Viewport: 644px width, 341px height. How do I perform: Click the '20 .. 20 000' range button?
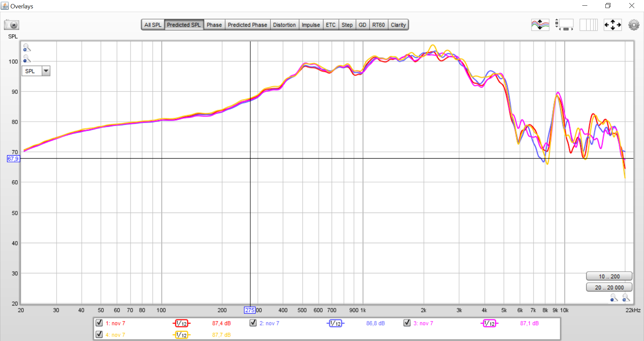coord(609,287)
